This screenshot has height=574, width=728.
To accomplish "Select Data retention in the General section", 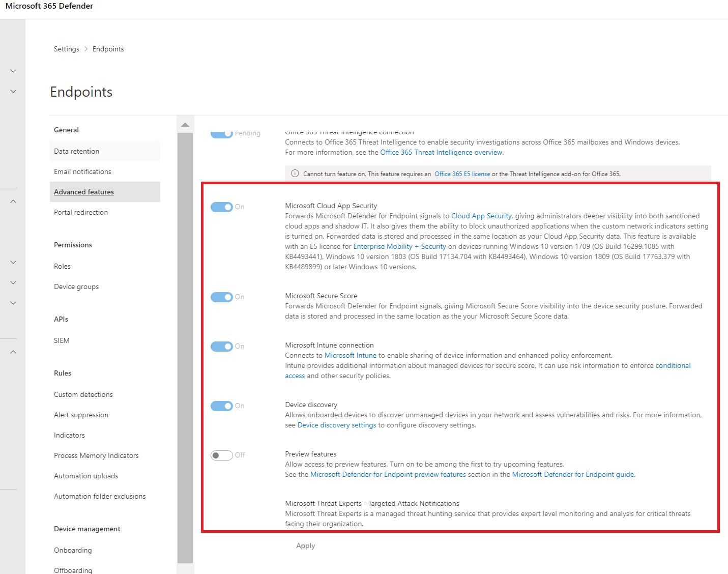I will [x=76, y=151].
